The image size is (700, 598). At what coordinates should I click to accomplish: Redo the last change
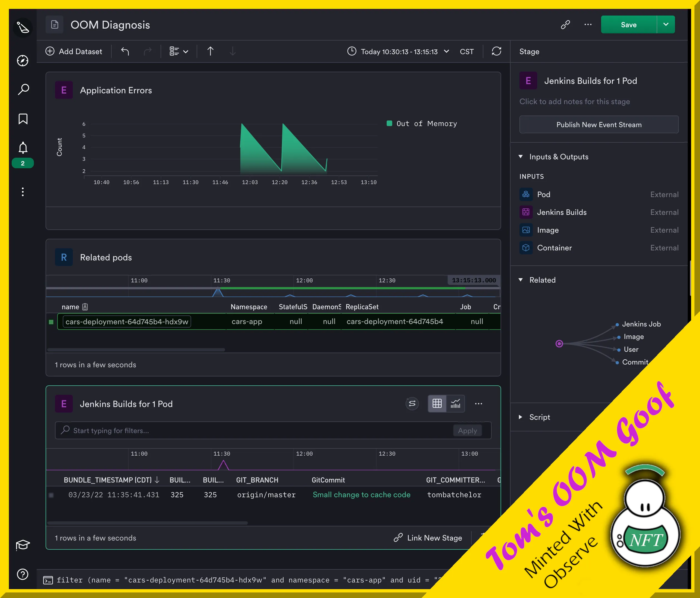pos(147,51)
